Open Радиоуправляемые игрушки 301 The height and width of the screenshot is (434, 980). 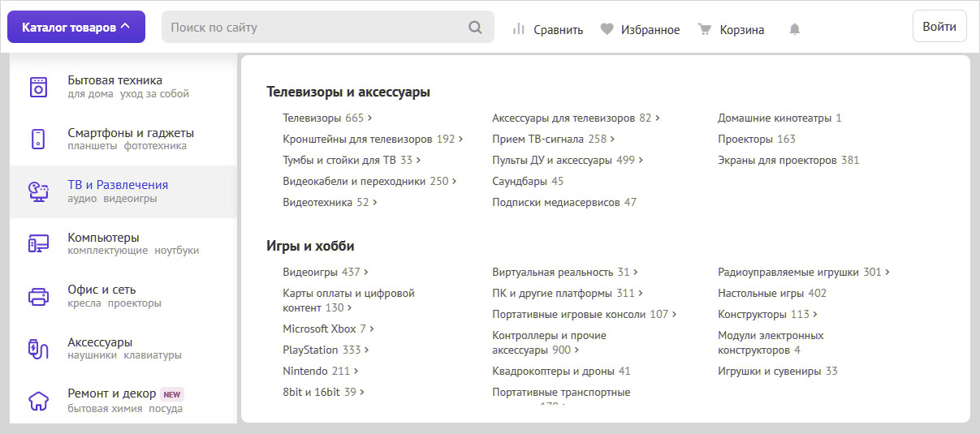tap(804, 272)
